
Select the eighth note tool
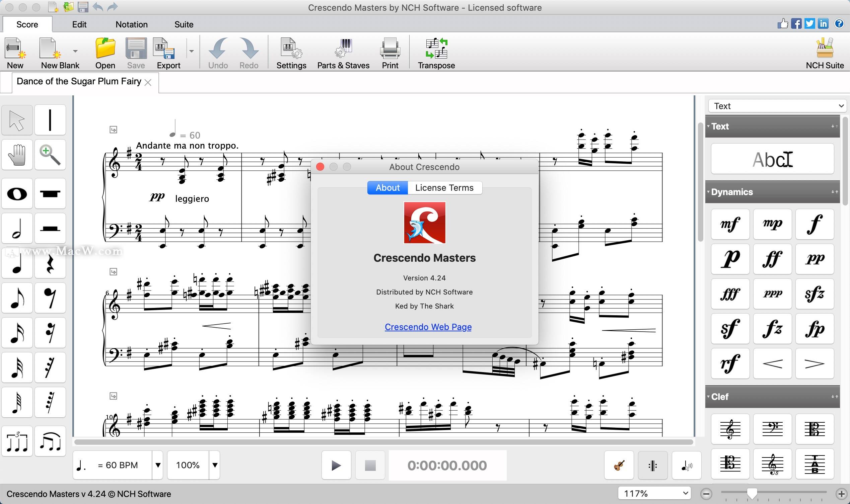(x=17, y=298)
